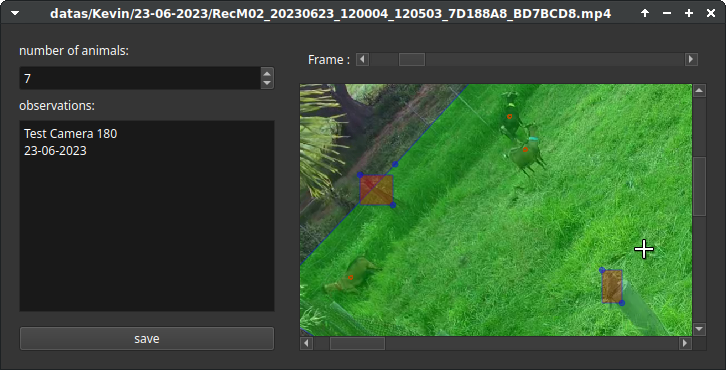726x370 pixels.
Task: Click the vertical scrollbar handle of image view
Action: [x=699, y=186]
